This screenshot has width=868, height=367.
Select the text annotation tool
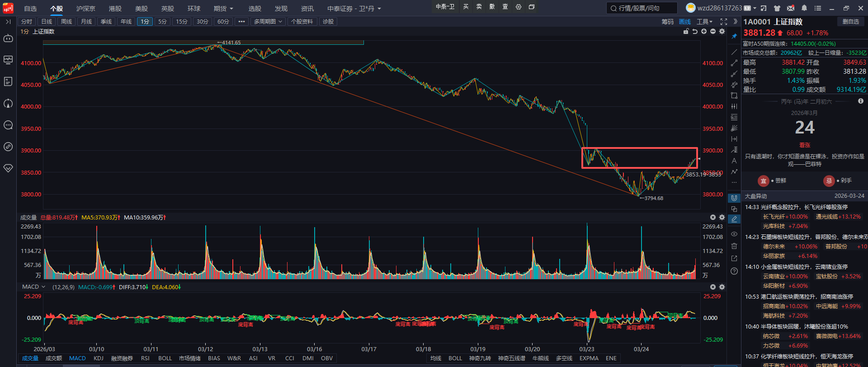pyautogui.click(x=734, y=161)
